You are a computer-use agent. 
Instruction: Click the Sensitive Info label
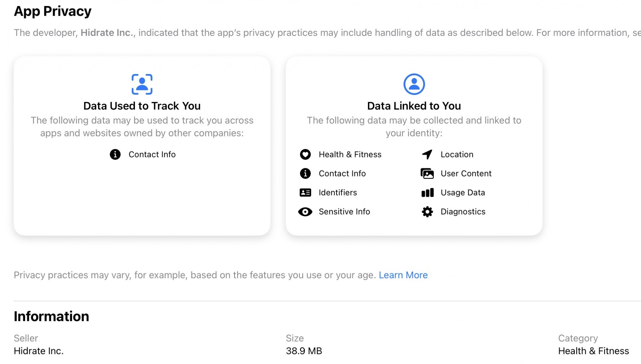345,211
